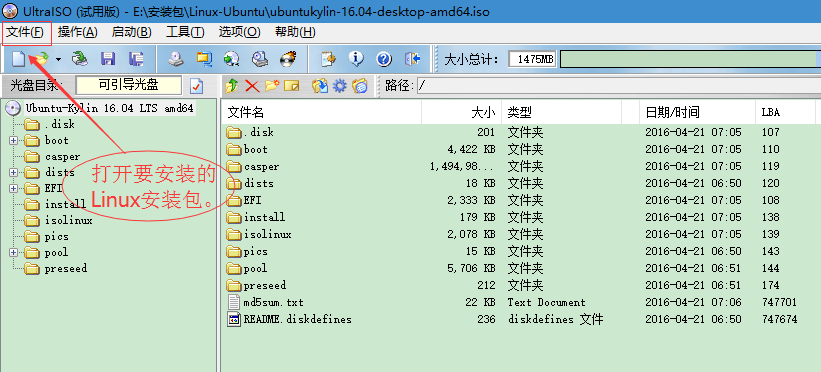
Task: Select Ubuntu-Kylin 16.04 LTS amd64 root node
Action: pos(109,108)
